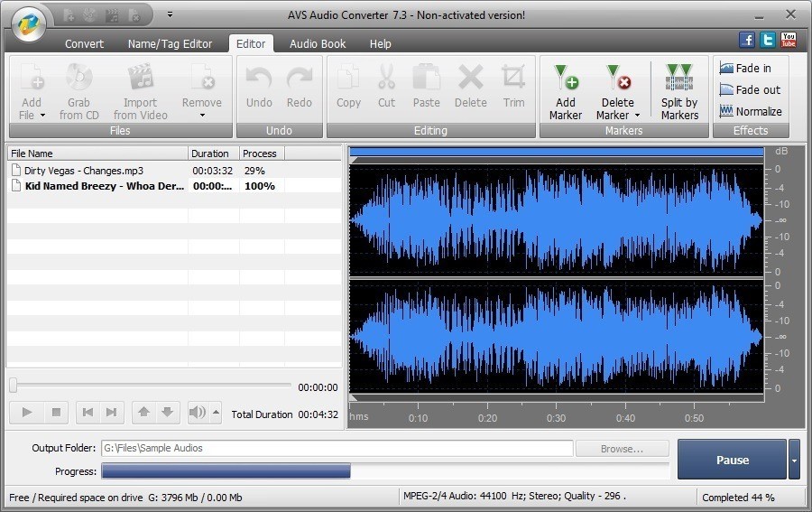This screenshot has width=812, height=512.
Task: Click the Pause conversion button
Action: (733, 460)
